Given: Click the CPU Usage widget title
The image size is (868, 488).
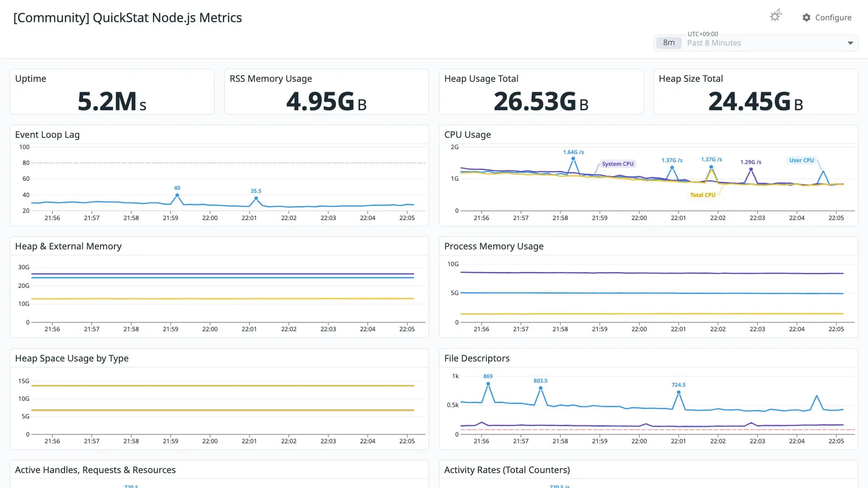Looking at the screenshot, I should (467, 135).
